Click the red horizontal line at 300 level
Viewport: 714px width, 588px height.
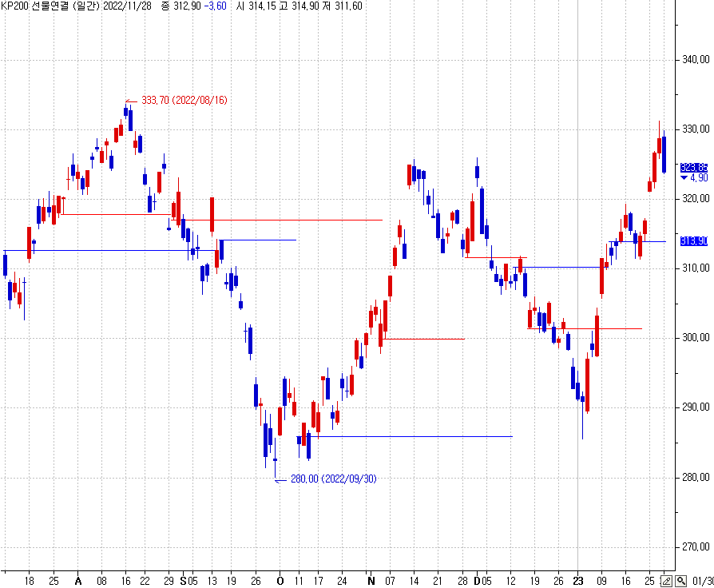tap(423, 339)
